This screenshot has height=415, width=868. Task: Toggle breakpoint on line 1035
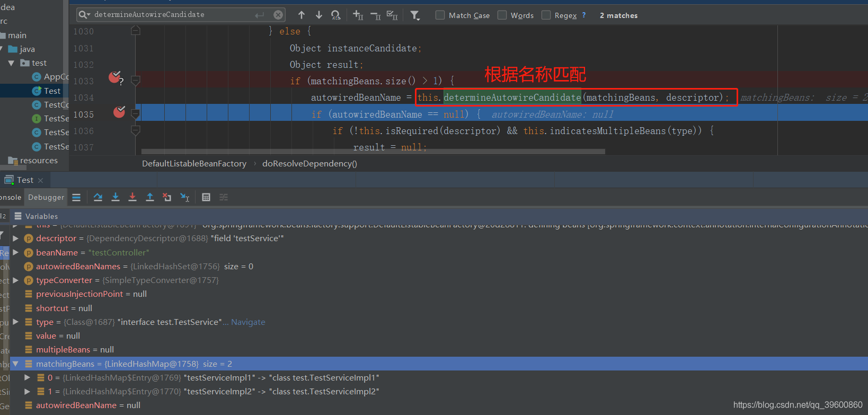[119, 112]
